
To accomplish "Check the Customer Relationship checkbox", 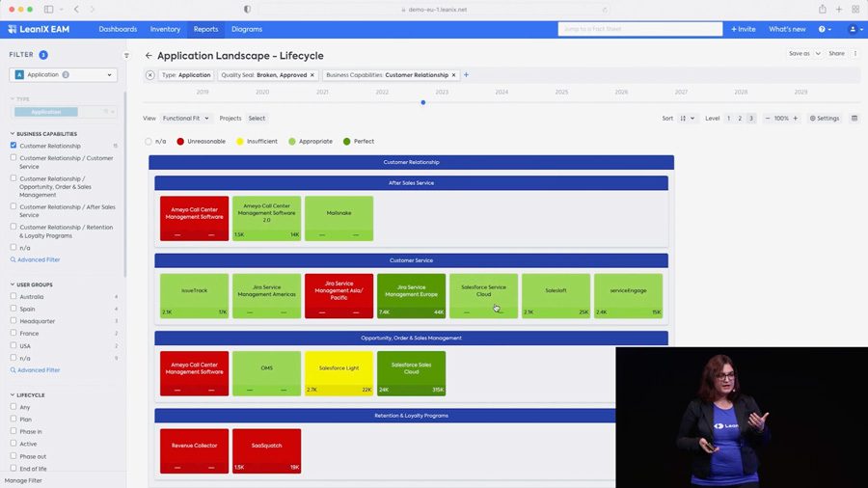I will click(14, 146).
